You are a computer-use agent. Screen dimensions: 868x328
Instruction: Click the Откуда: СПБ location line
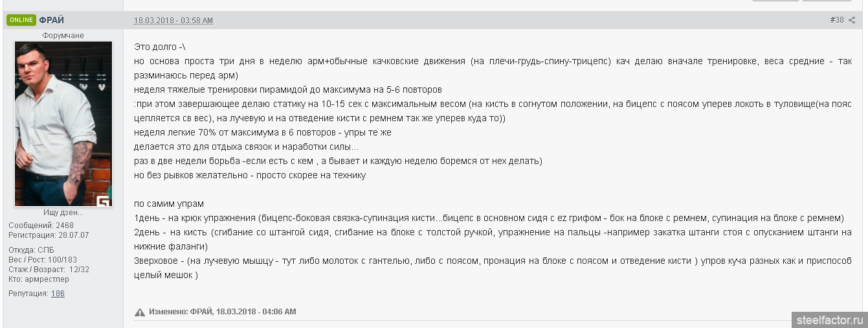click(x=30, y=250)
